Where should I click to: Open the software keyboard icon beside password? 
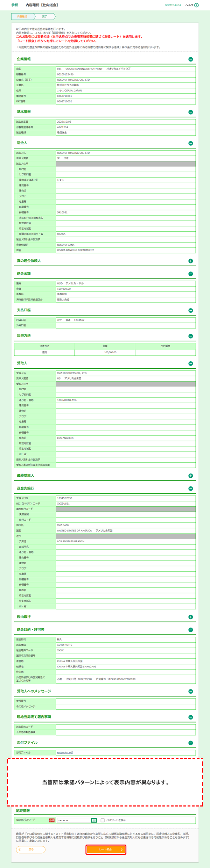(94, 820)
